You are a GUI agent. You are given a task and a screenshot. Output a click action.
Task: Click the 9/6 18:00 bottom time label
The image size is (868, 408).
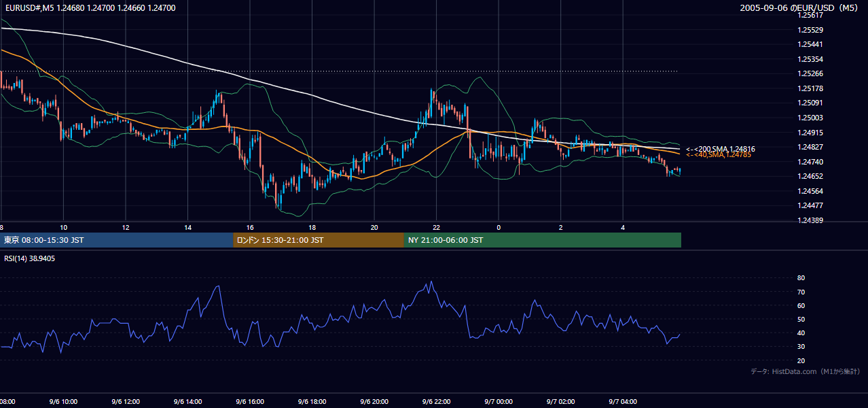click(x=312, y=401)
